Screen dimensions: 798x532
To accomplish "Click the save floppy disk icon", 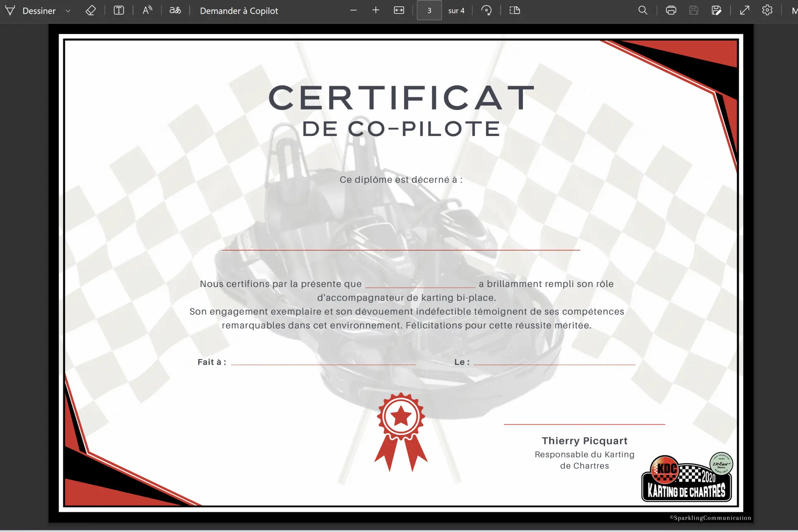I will pos(693,10).
